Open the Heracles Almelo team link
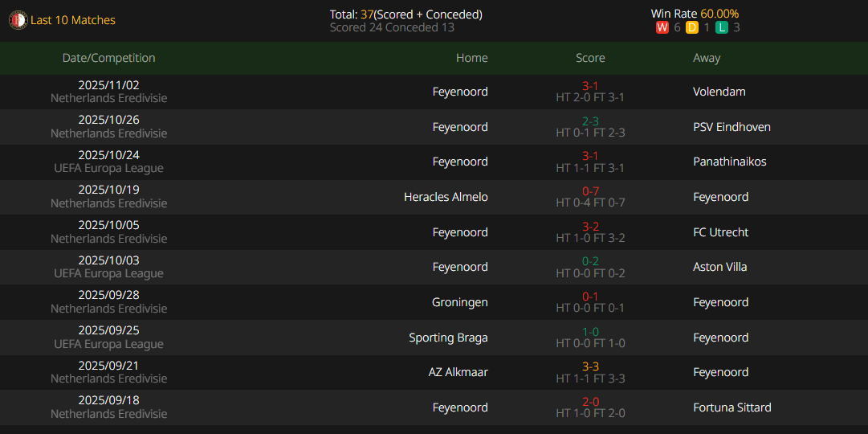 click(x=446, y=197)
